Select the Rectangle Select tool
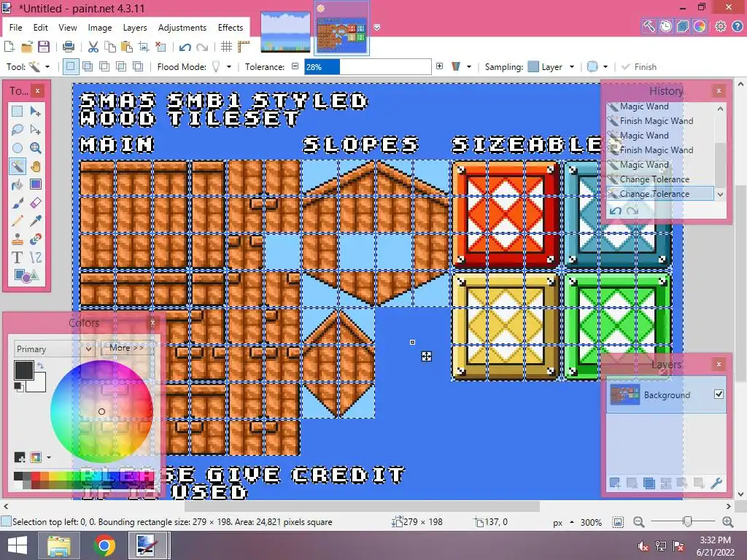Viewport: 747px width, 560px height. (18, 112)
